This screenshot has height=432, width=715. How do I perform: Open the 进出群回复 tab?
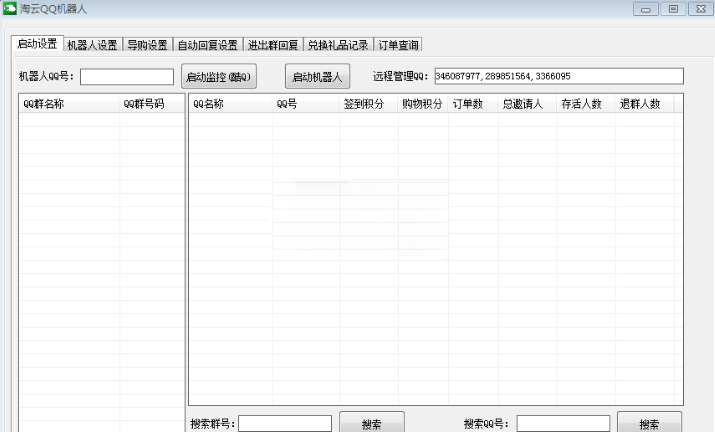point(273,45)
